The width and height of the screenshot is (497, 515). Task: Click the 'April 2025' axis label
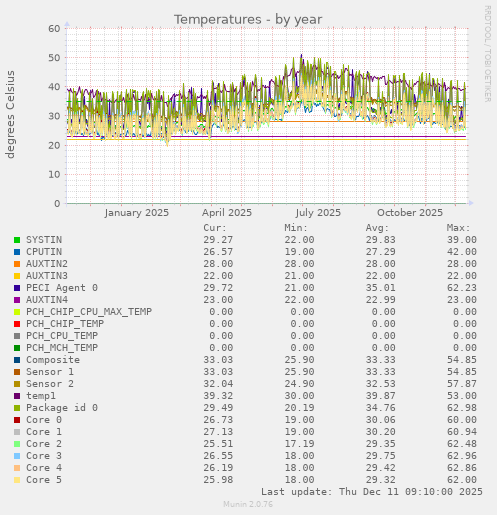(227, 213)
